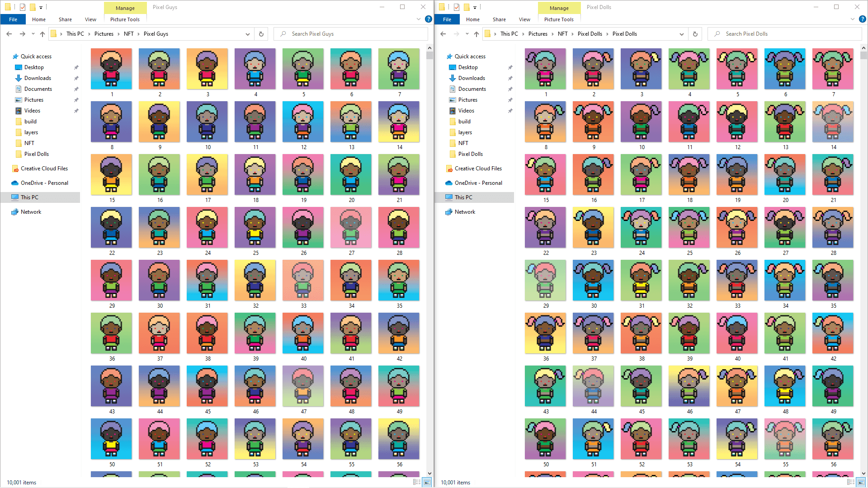Image resolution: width=868 pixels, height=488 pixels.
Task: Switch to Details view in the status bar
Action: click(x=416, y=482)
